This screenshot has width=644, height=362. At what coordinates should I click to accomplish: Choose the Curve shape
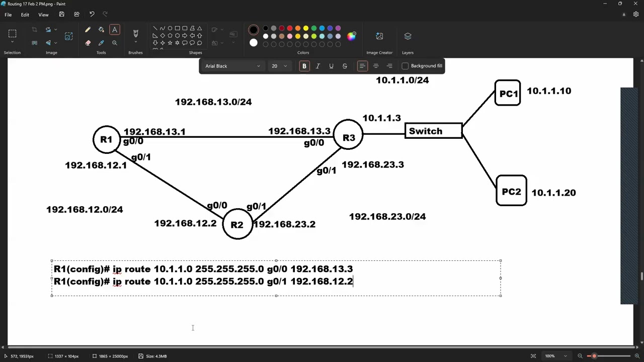[163, 28]
